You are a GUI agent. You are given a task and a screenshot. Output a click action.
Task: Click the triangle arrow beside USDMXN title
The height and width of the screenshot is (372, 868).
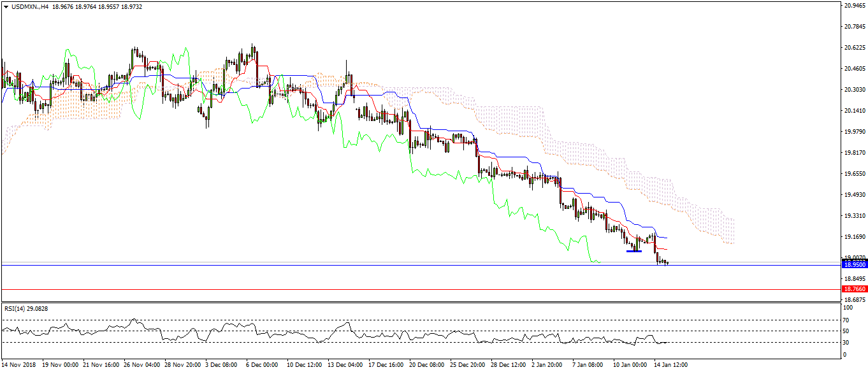click(6, 6)
